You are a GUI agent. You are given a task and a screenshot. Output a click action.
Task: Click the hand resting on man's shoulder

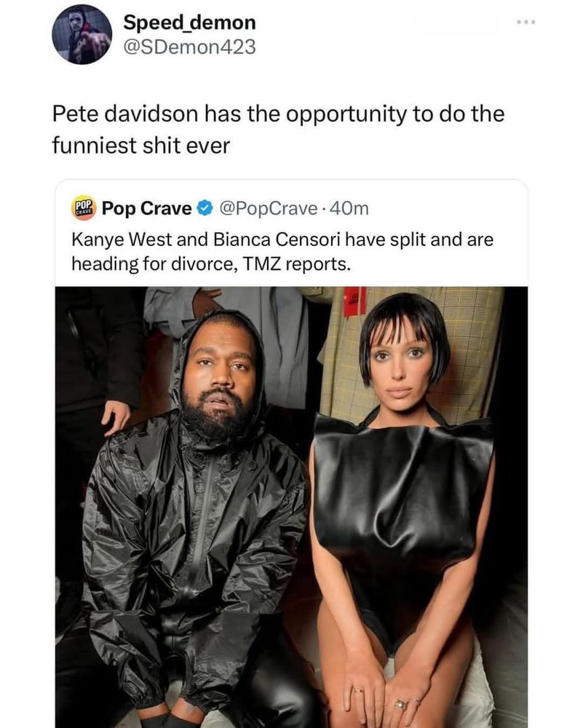point(116,417)
